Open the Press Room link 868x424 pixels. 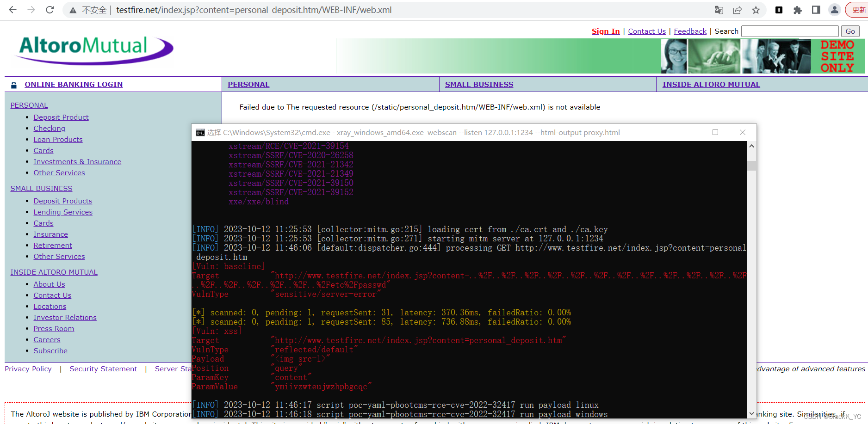[x=54, y=329]
